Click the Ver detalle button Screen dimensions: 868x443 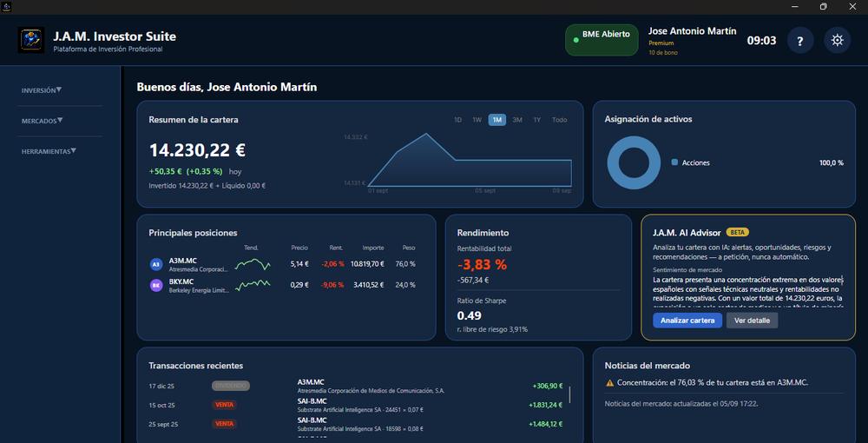pos(752,321)
